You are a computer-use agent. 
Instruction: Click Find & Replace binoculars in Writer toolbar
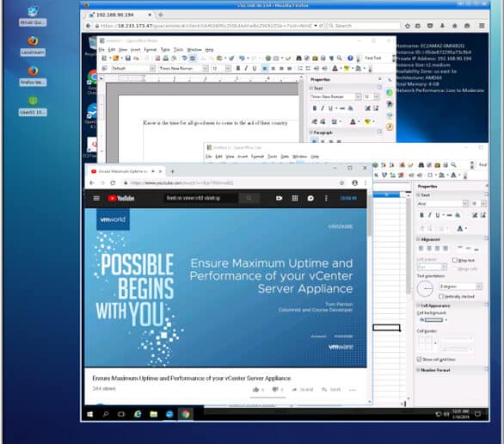(x=298, y=59)
